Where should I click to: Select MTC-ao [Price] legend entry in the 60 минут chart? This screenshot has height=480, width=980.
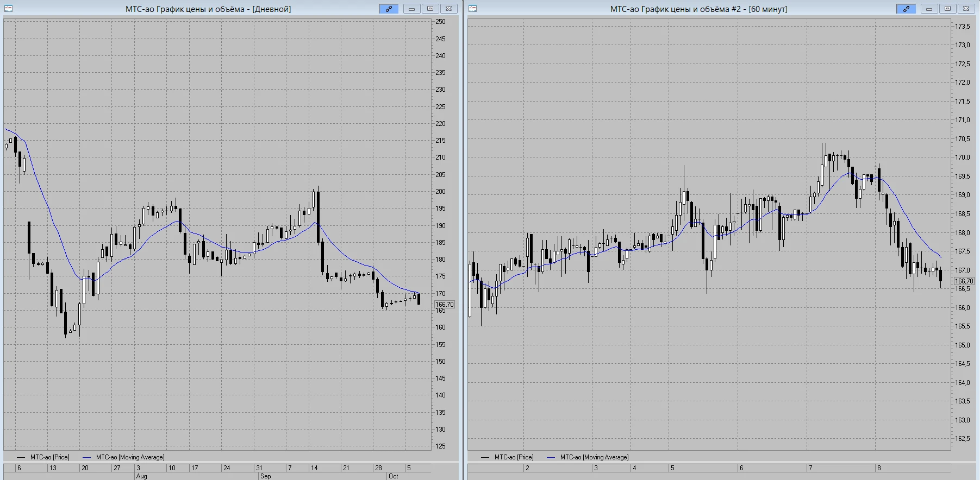point(507,457)
